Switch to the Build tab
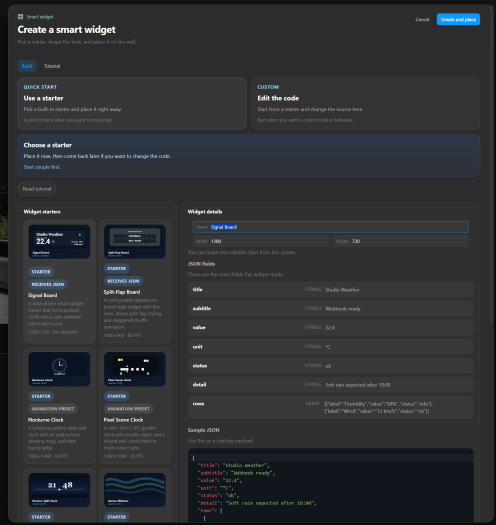The width and height of the screenshot is (496, 525). coord(27,66)
